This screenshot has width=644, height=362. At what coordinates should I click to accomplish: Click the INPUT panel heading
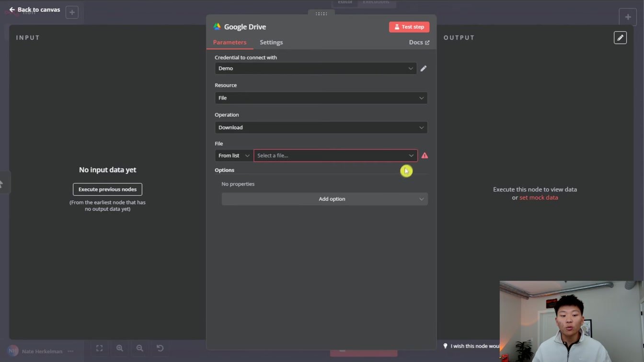(x=28, y=37)
